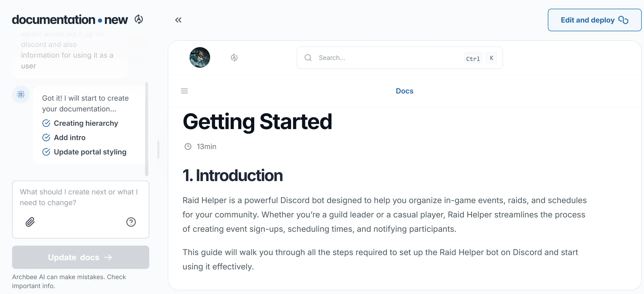Click the Archbee logo beside documentation new

[139, 19]
